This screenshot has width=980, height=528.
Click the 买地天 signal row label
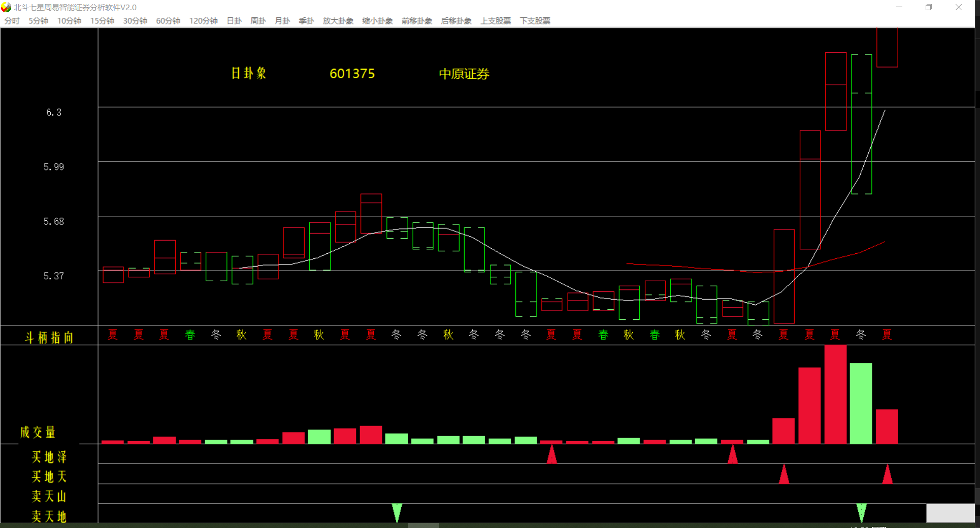pyautogui.click(x=49, y=477)
